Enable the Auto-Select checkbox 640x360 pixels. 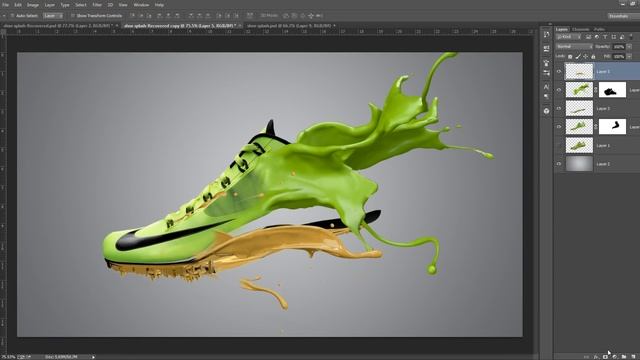[12, 16]
